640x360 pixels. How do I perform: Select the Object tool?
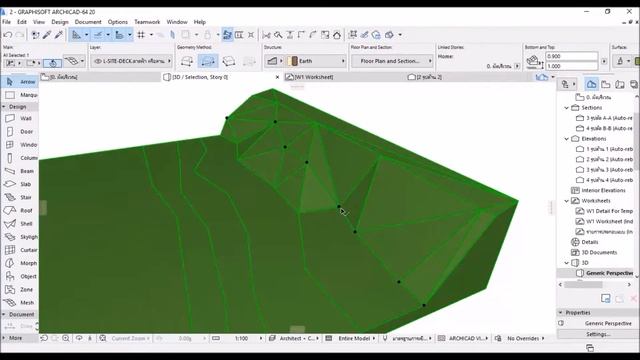pos(20,276)
